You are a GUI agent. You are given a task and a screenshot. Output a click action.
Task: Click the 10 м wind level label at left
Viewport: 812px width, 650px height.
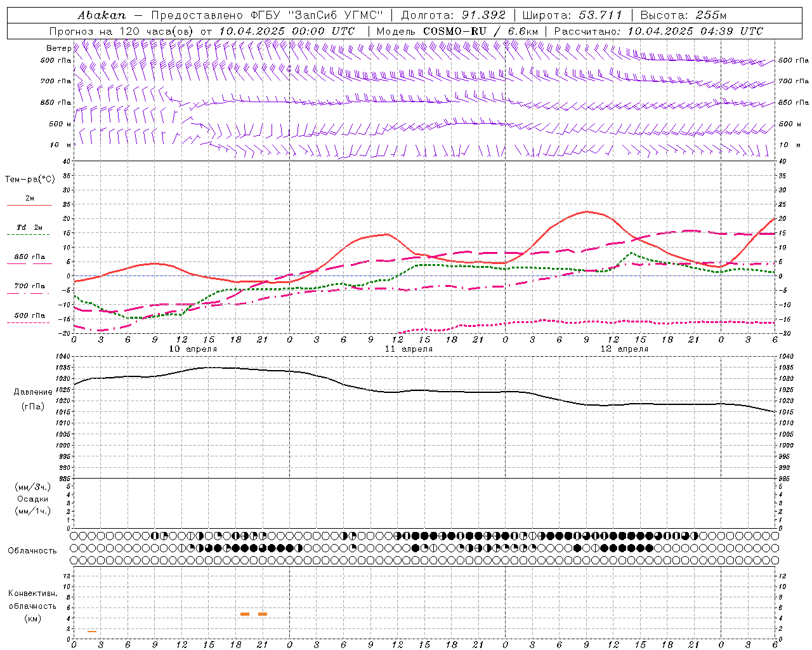coord(60,145)
